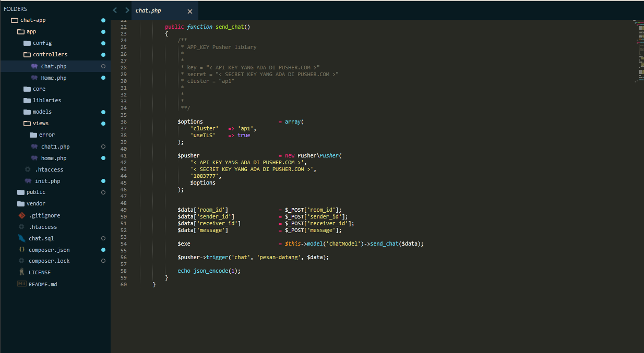Screen dimensions: 644x353
Task: Click the circle indicator beside composer.lock
Action: tap(102, 261)
